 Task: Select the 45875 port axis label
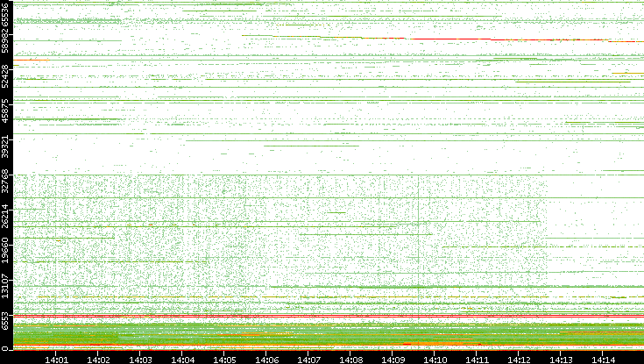tap(5, 113)
